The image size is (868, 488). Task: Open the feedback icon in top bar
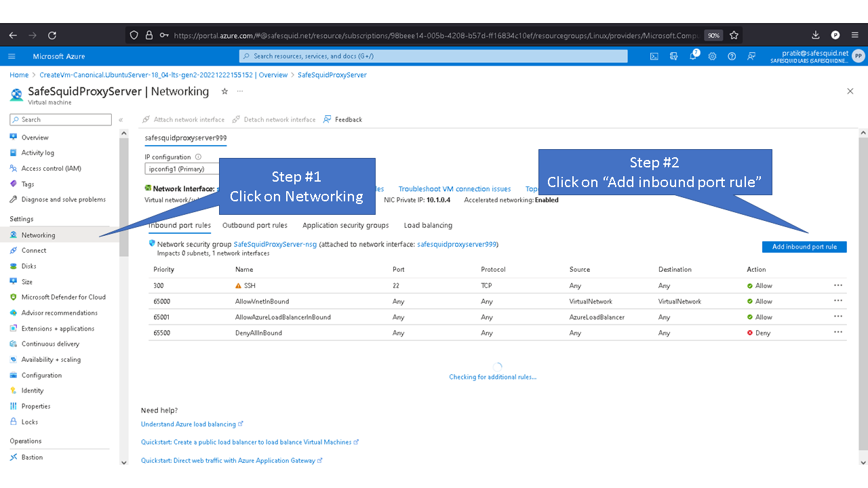[751, 56]
